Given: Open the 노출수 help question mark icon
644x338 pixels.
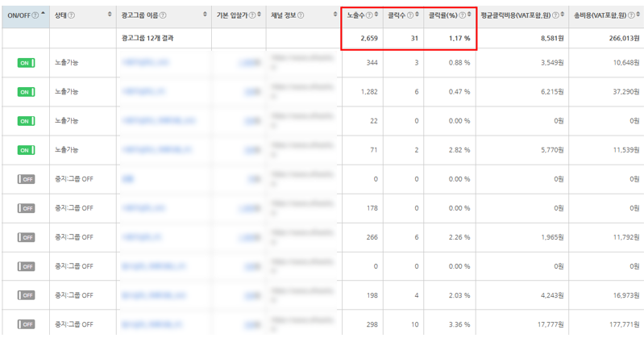Looking at the screenshot, I should coord(369,15).
